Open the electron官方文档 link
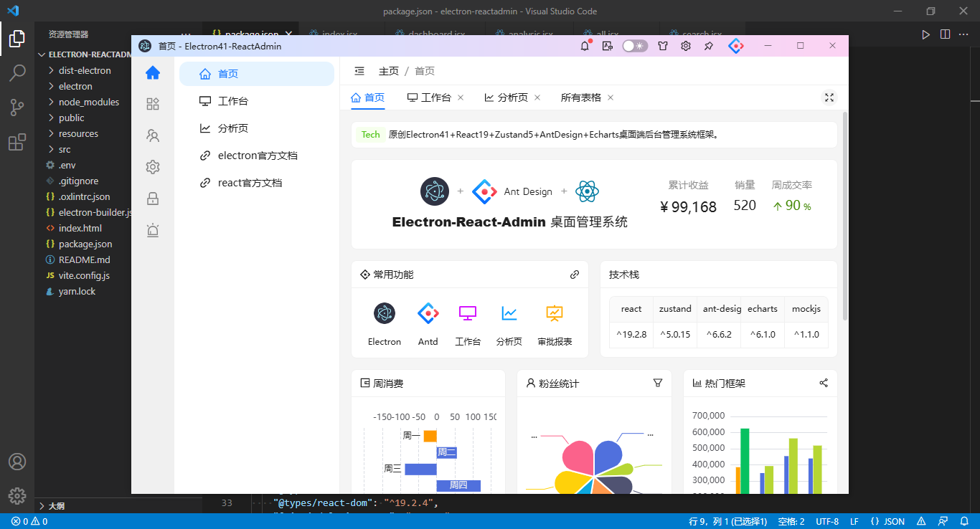 [257, 156]
